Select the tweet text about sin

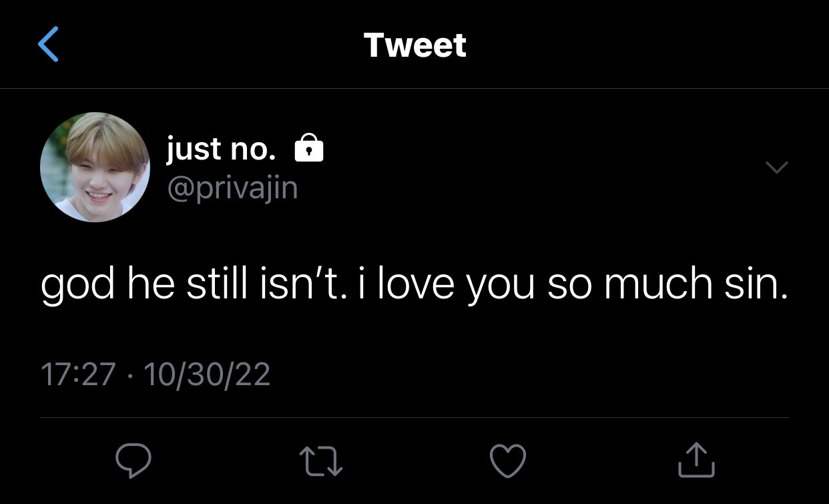point(414,283)
